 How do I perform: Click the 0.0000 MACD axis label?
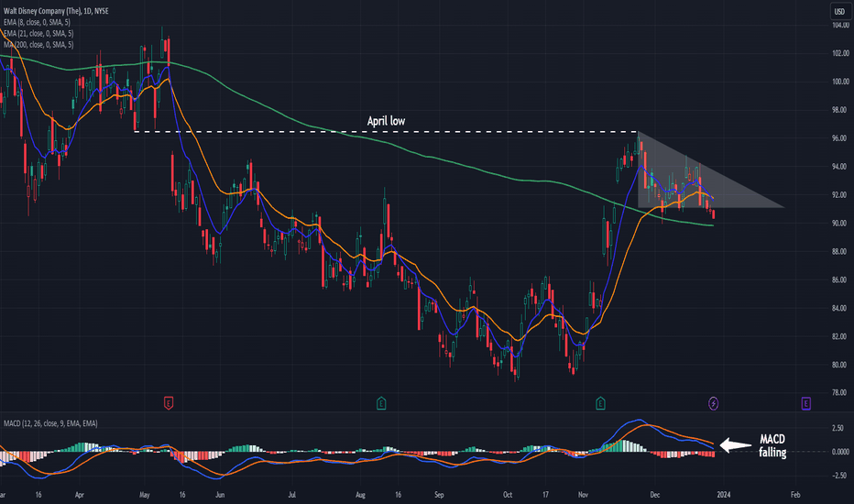[x=840, y=452]
